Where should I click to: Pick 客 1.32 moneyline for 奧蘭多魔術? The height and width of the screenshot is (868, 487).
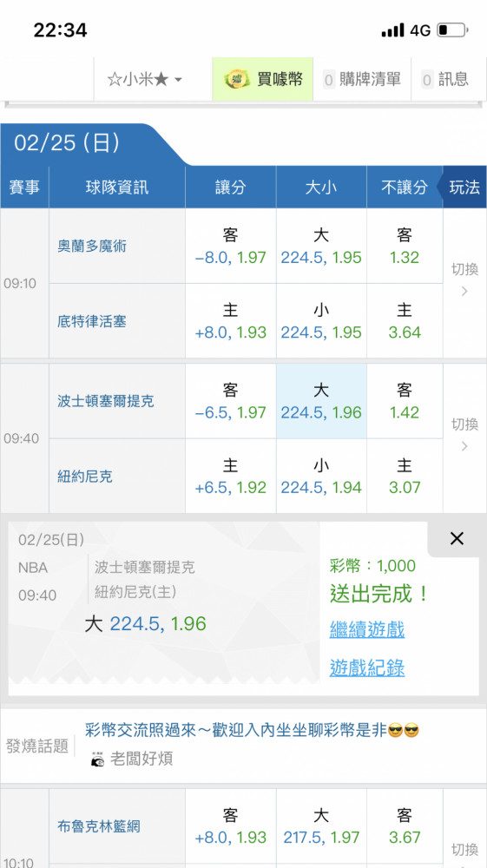point(405,247)
